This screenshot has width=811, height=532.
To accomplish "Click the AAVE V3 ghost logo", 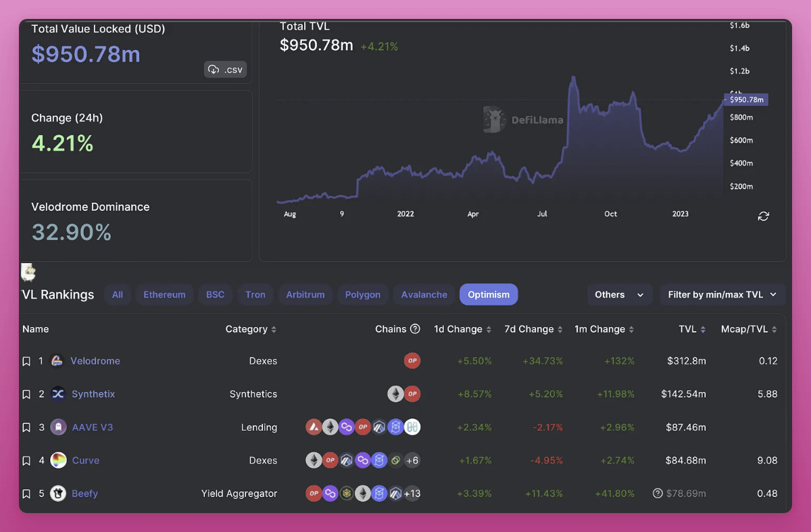I will coord(58,427).
